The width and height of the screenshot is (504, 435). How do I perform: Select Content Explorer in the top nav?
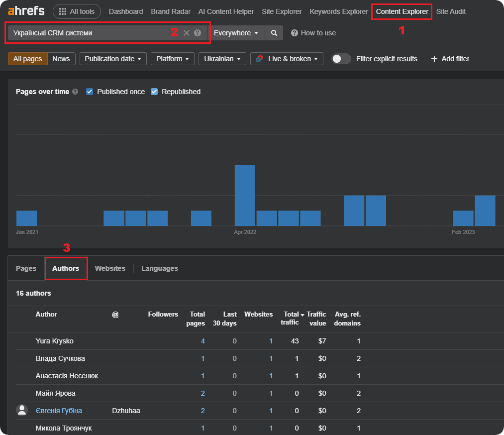click(402, 11)
